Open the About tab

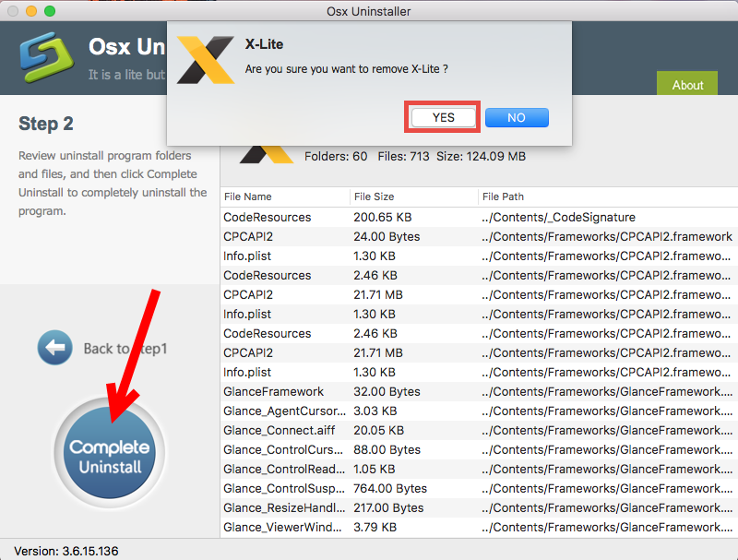[x=687, y=84]
